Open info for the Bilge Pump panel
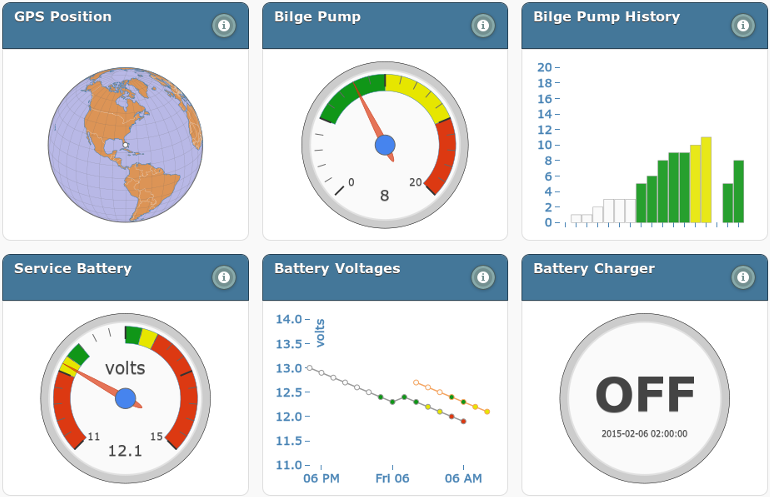The width and height of the screenshot is (770, 497). tap(483, 26)
